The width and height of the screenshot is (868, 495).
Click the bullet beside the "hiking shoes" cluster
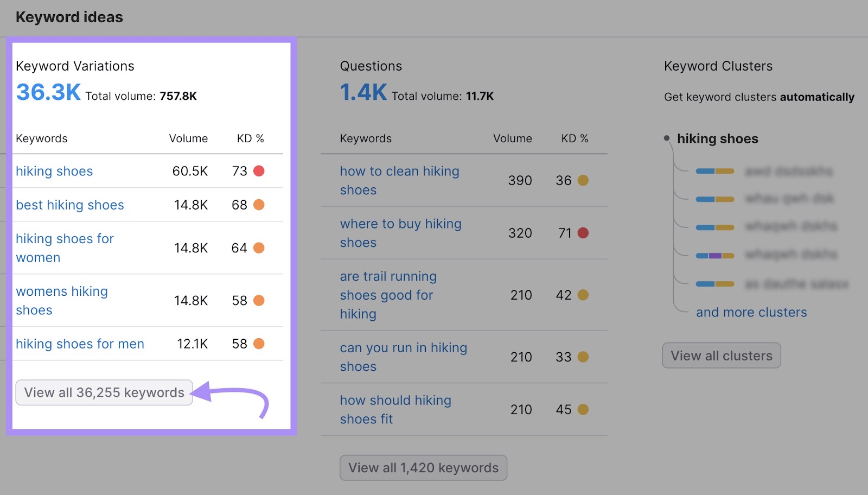click(666, 137)
